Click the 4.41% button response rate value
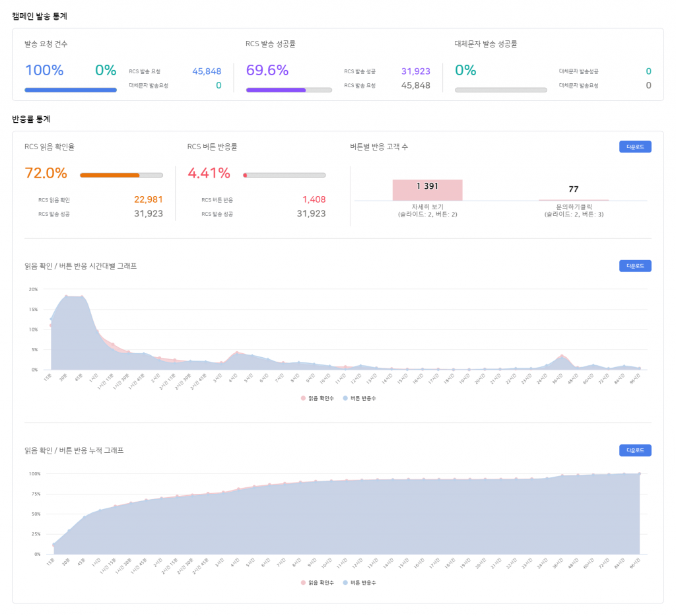Image resolution: width=676 pixels, height=616 pixels. tap(209, 174)
